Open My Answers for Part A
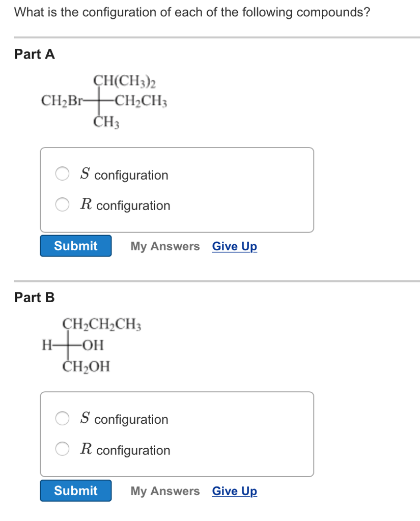Image resolution: width=420 pixels, height=521 pixels. click(165, 246)
